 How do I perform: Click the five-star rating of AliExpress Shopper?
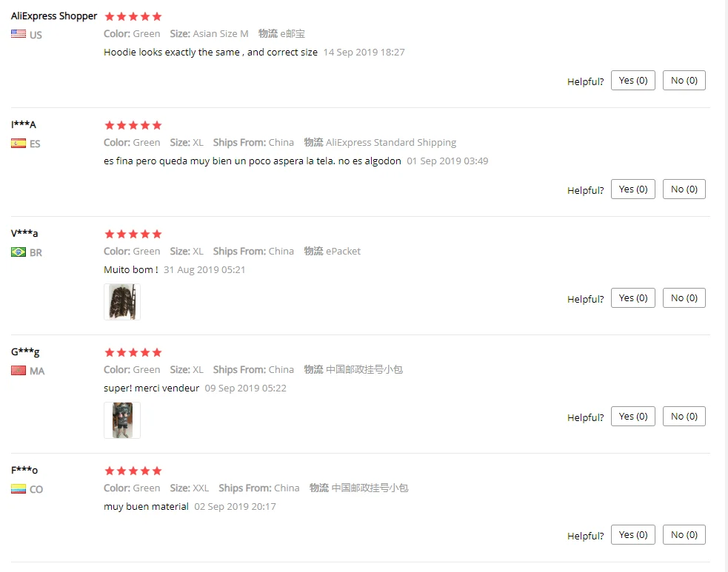(133, 17)
